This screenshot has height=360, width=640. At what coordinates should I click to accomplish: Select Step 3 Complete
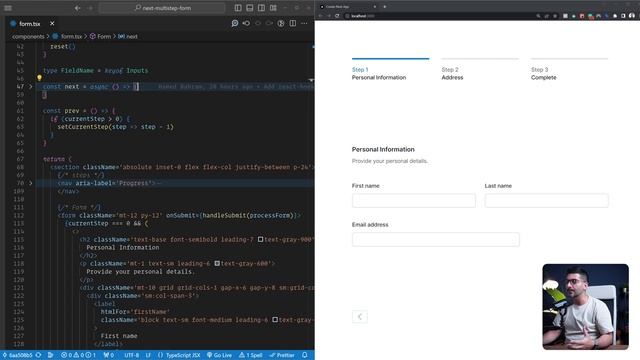pyautogui.click(x=569, y=70)
